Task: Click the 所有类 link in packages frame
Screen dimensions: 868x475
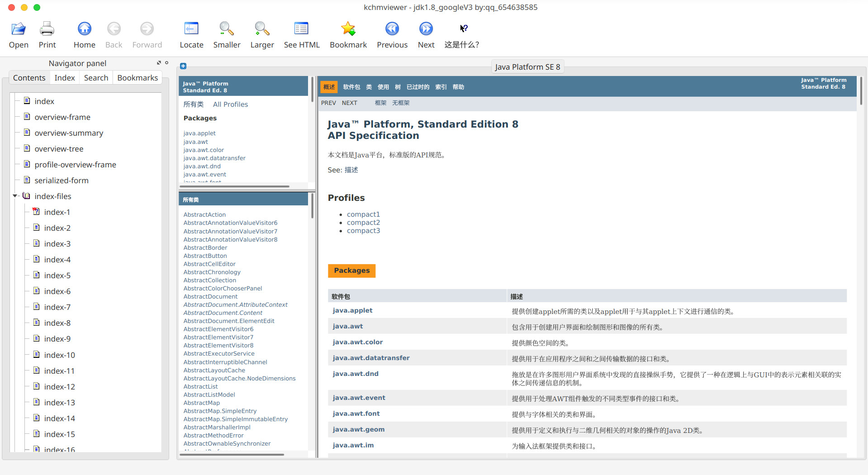Action: [x=194, y=104]
